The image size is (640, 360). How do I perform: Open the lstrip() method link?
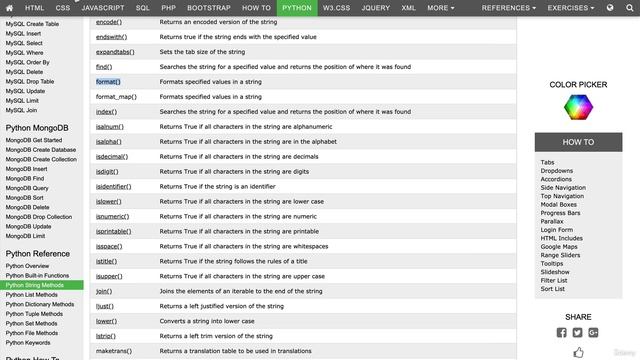(106, 336)
